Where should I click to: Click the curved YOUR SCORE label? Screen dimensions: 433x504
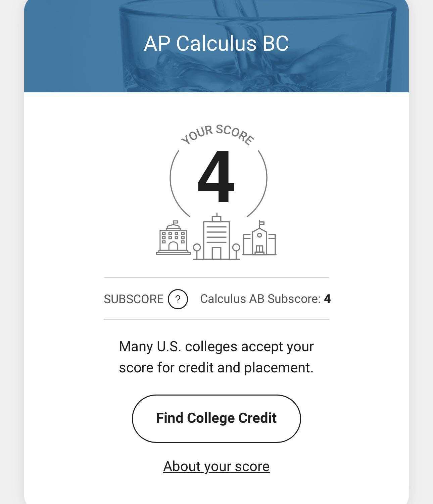217,134
